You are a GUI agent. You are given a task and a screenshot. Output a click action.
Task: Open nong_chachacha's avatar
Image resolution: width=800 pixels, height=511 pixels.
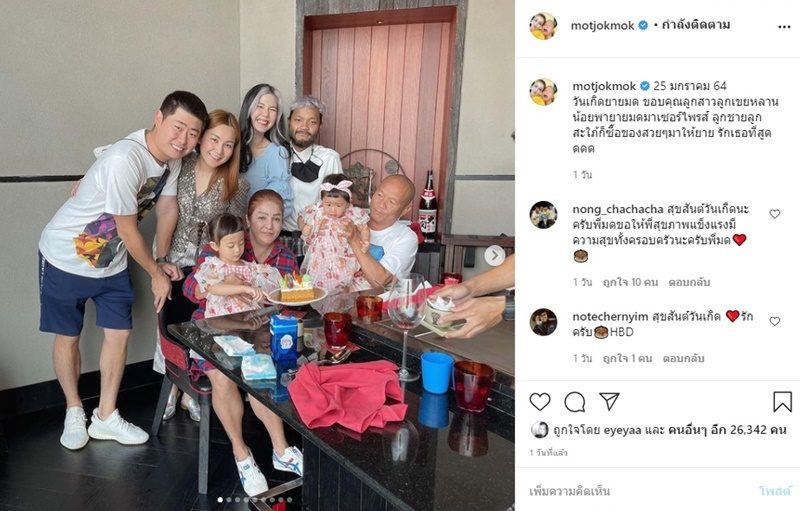pyautogui.click(x=543, y=215)
